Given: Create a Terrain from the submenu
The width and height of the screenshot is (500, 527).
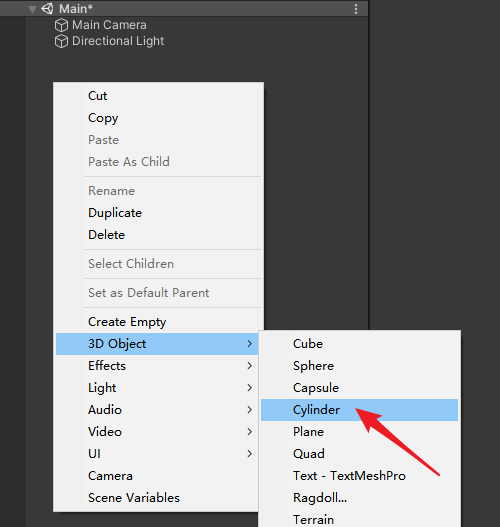Looking at the screenshot, I should (360, 519).
